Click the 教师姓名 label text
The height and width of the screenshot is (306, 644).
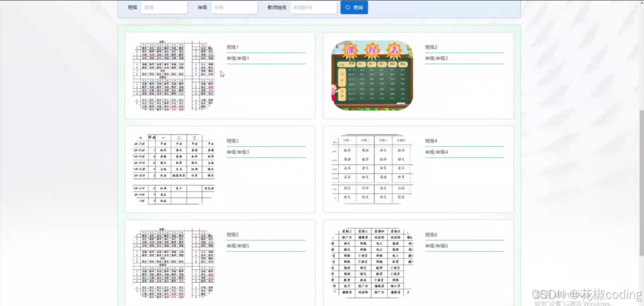coord(277,8)
